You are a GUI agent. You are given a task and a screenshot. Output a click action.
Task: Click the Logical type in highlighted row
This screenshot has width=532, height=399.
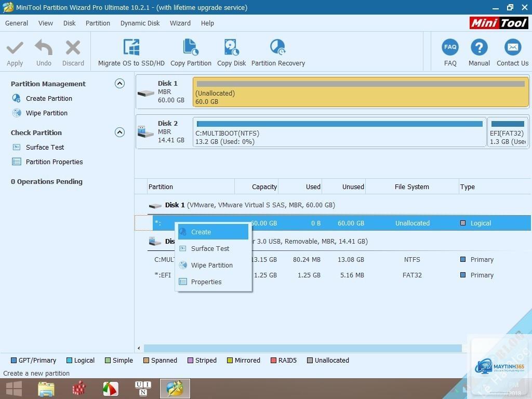(x=481, y=223)
